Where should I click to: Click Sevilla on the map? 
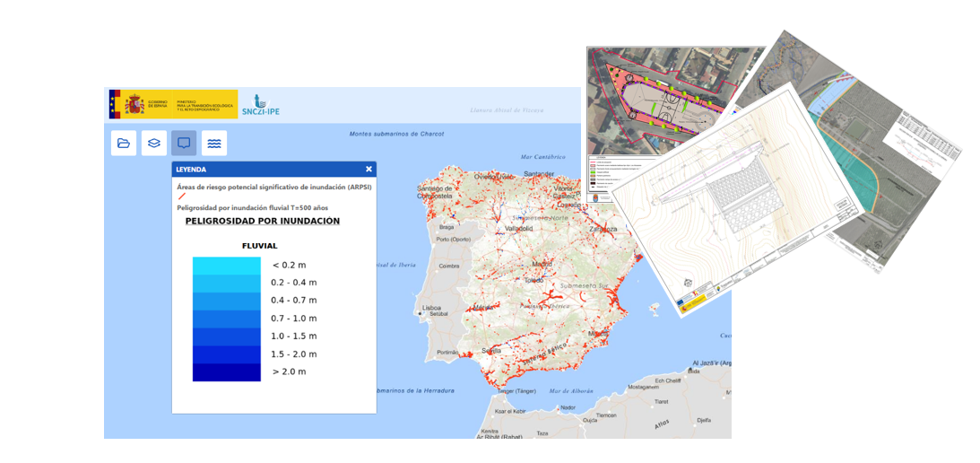tap(490, 351)
